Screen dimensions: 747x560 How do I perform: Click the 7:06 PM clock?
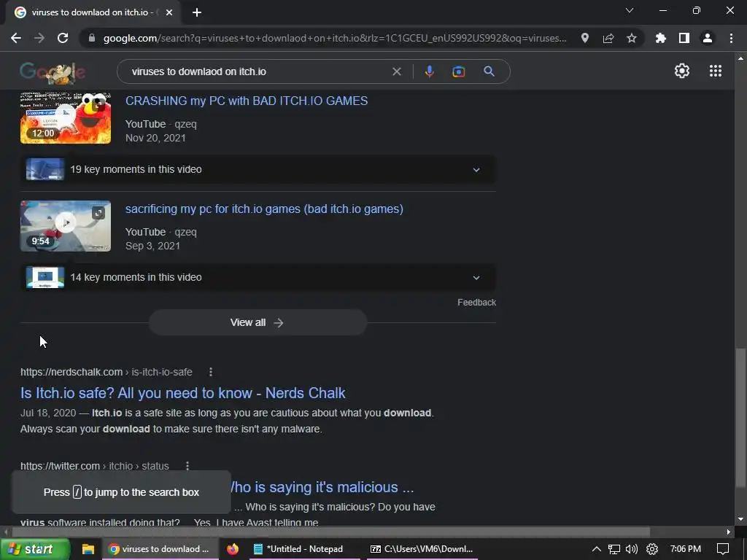[686, 549]
